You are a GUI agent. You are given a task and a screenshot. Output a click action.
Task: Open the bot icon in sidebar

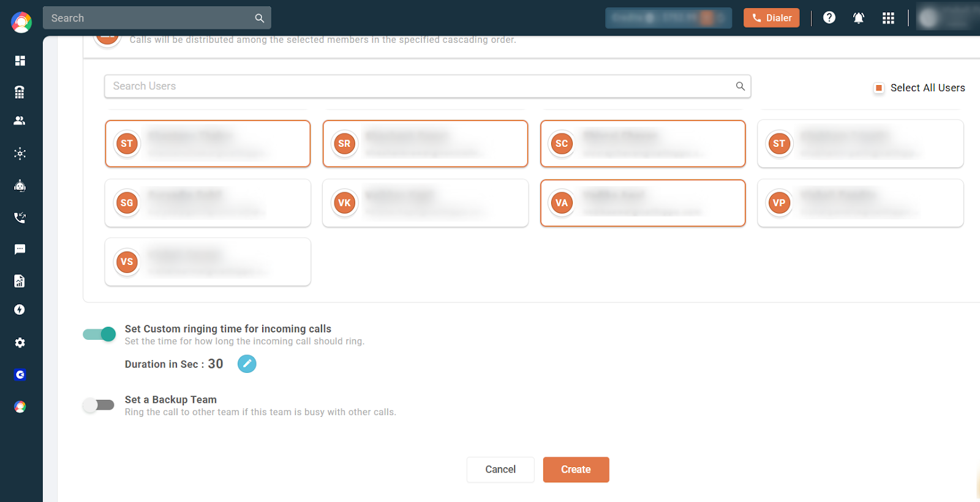(20, 185)
